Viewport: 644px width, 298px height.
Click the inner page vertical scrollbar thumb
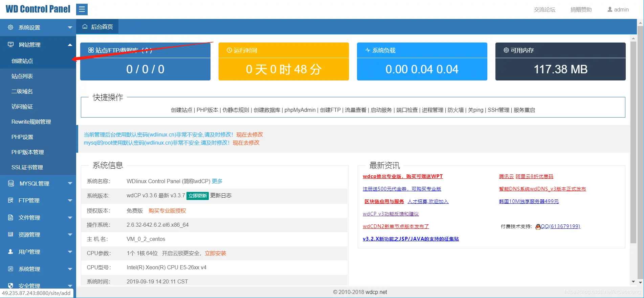tap(633, 142)
